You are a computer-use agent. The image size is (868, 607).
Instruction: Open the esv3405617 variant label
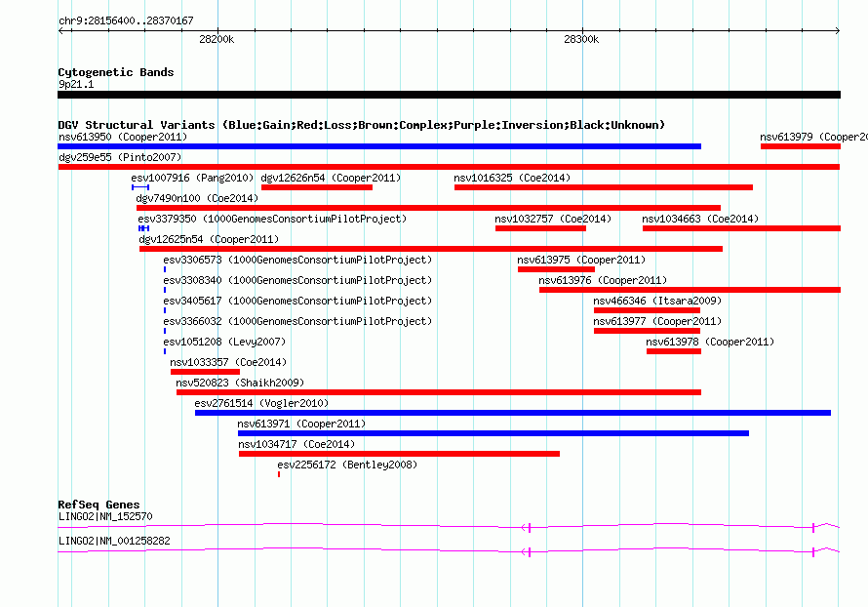(x=297, y=301)
